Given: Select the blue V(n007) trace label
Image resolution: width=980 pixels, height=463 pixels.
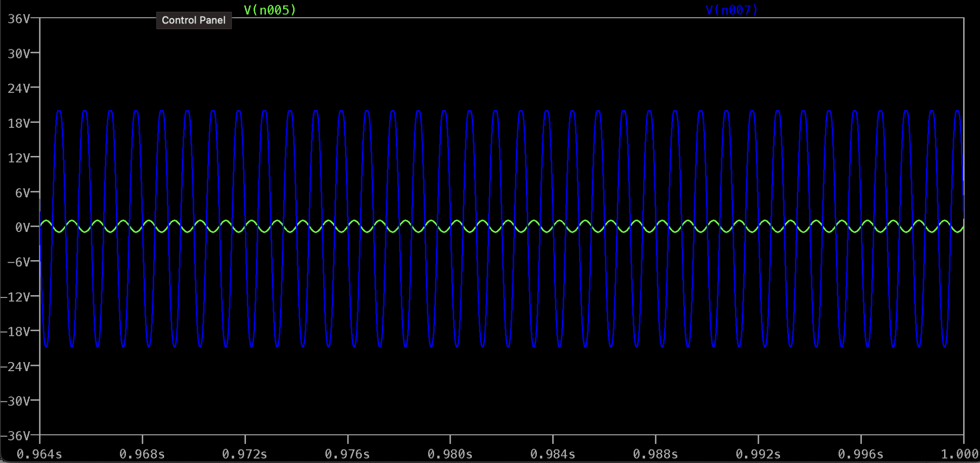Looking at the screenshot, I should click(x=732, y=10).
